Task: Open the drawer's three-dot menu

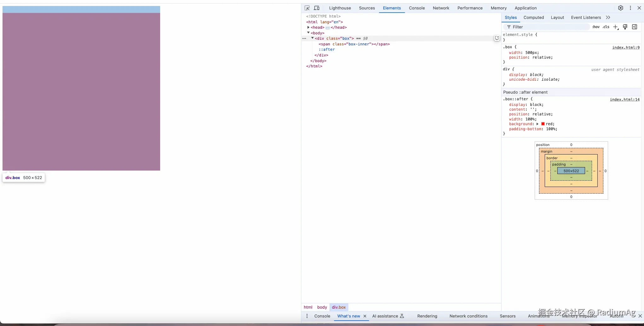Action: coord(307,316)
